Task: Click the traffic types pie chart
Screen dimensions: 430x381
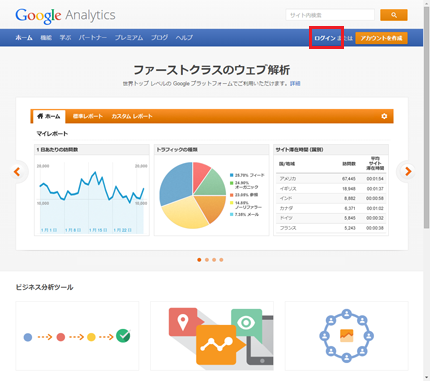Action: [x=193, y=195]
